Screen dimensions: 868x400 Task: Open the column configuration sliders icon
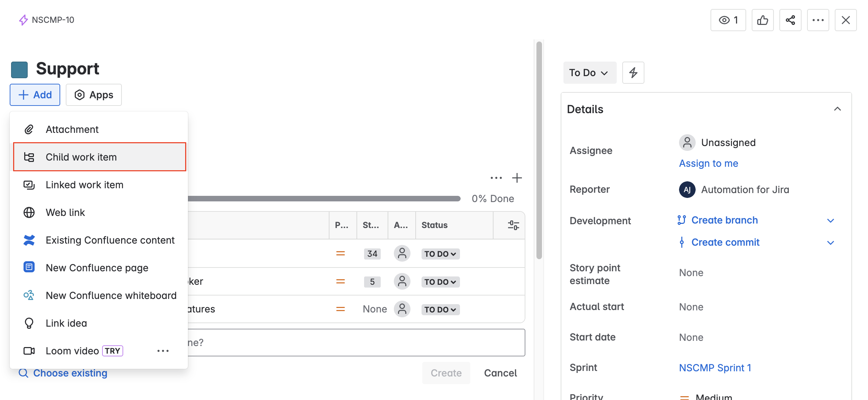pyautogui.click(x=513, y=225)
